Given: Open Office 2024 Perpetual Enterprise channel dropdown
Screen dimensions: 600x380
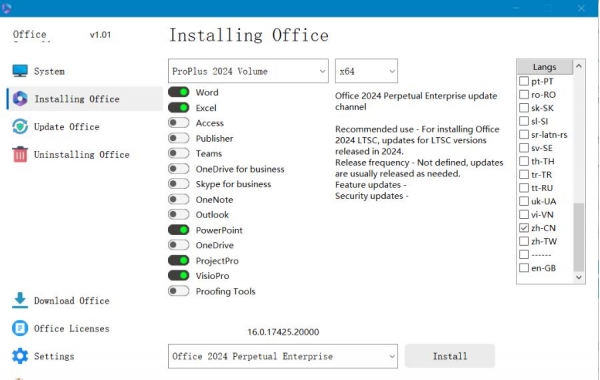Looking at the screenshot, I should tap(283, 356).
